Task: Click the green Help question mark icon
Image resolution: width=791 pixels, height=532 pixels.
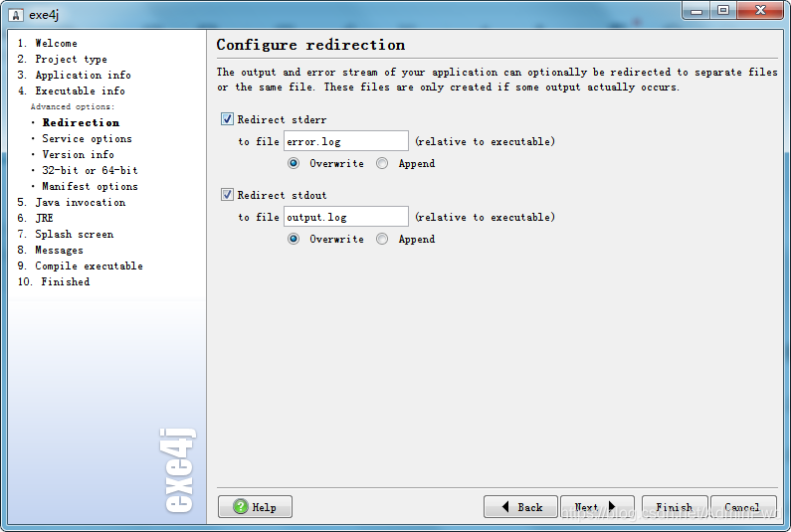Action: [x=241, y=506]
